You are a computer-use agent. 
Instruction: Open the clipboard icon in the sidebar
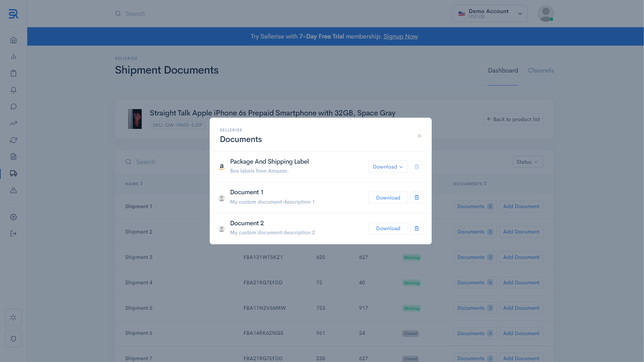[x=13, y=73]
